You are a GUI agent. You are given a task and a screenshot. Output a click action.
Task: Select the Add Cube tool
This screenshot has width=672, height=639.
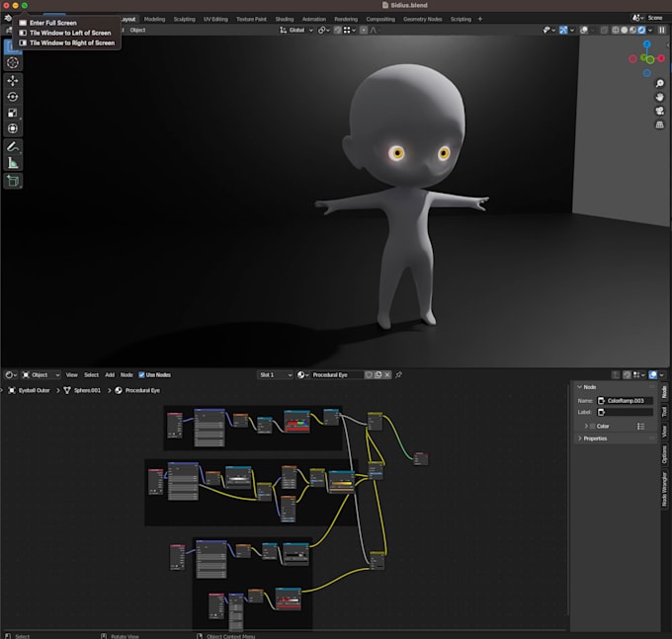pos(13,181)
